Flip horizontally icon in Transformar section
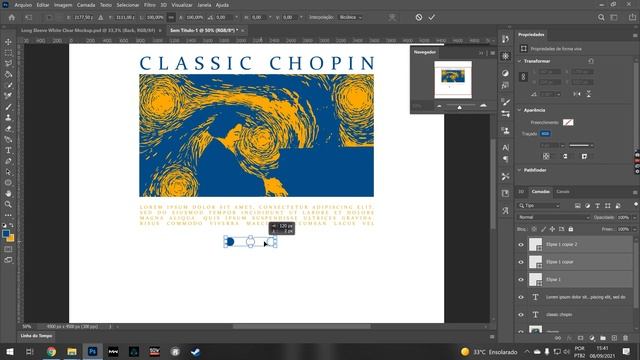 pos(576,94)
